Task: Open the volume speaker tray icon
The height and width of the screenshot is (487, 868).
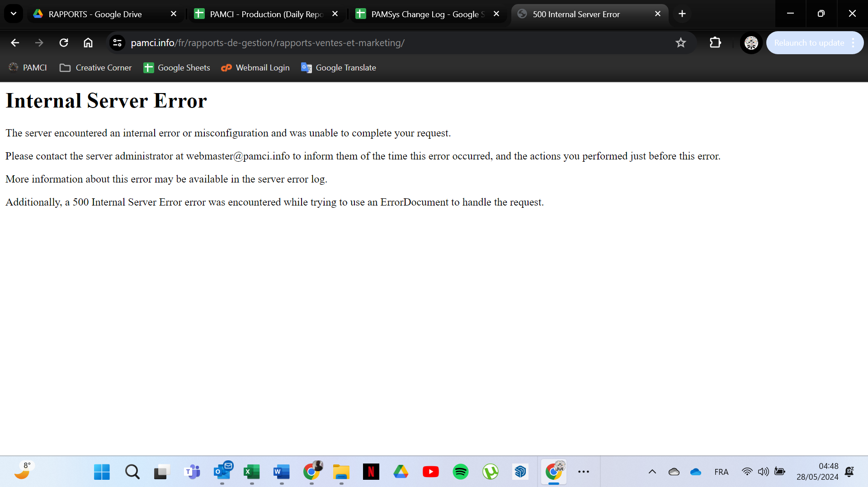Action: [764, 472]
